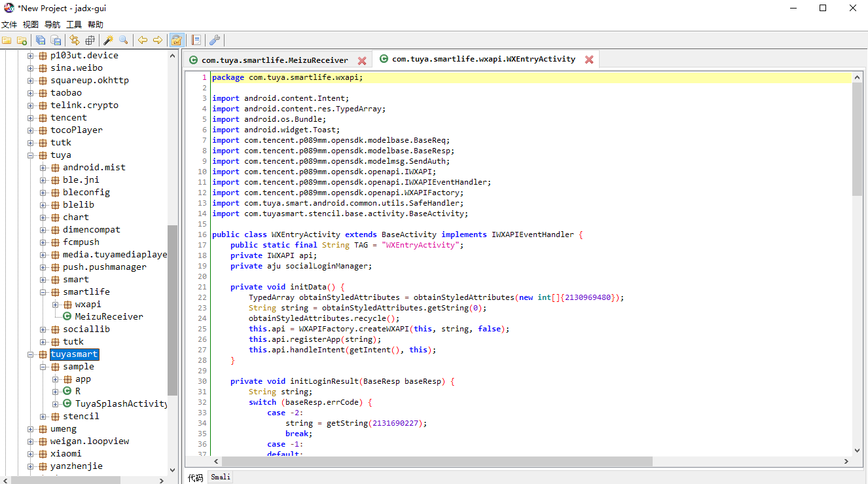868x484 pixels.
Task: Select the tocoPlayer package
Action: tap(76, 130)
